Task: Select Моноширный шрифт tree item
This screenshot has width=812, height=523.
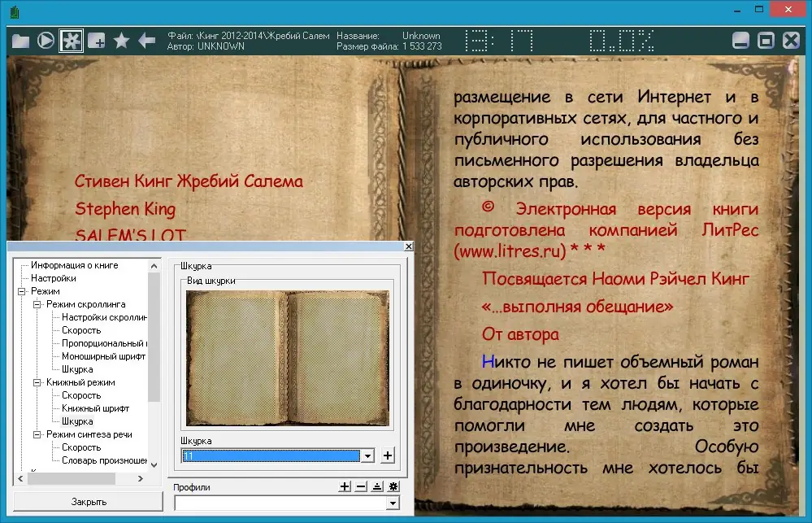Action: coord(103,356)
